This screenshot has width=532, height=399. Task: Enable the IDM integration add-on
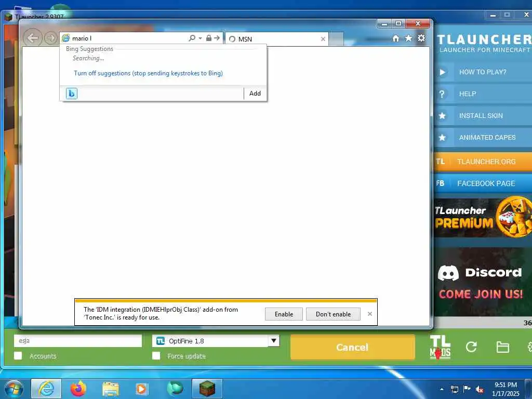click(x=284, y=314)
